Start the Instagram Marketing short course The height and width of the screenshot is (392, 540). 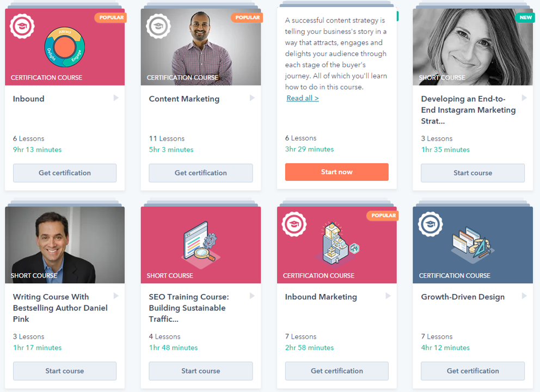pos(472,173)
